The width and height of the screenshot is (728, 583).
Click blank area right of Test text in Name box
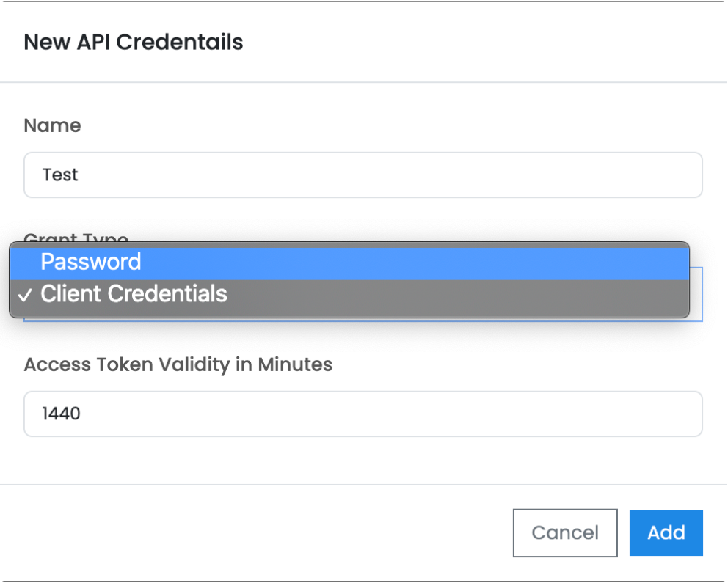390,175
